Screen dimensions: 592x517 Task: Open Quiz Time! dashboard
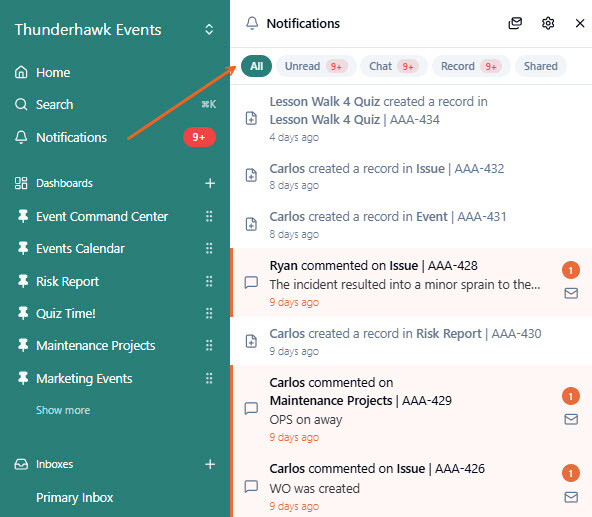click(66, 313)
